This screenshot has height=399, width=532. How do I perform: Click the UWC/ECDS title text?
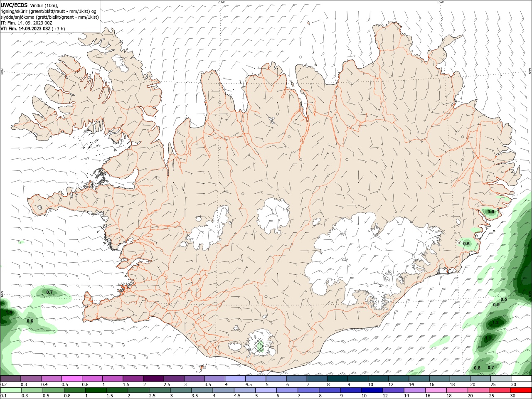pyautogui.click(x=14, y=5)
